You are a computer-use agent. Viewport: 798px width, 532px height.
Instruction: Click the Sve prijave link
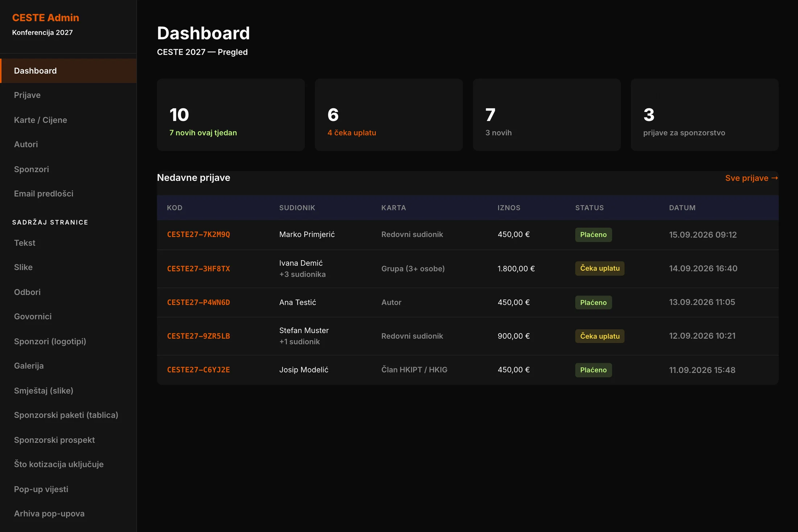coord(752,178)
